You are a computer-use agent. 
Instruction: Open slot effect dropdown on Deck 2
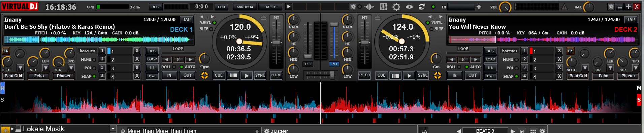585,68
